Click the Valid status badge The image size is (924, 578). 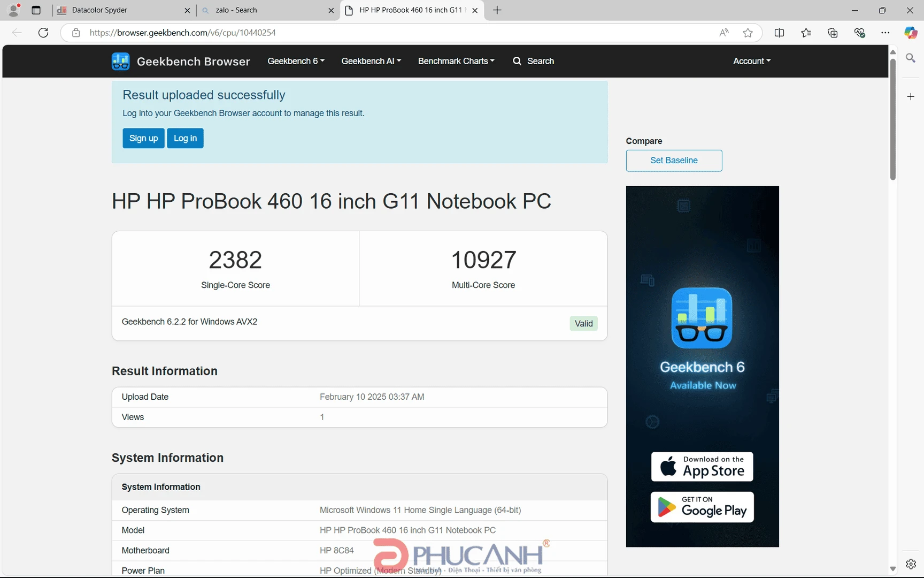583,323
